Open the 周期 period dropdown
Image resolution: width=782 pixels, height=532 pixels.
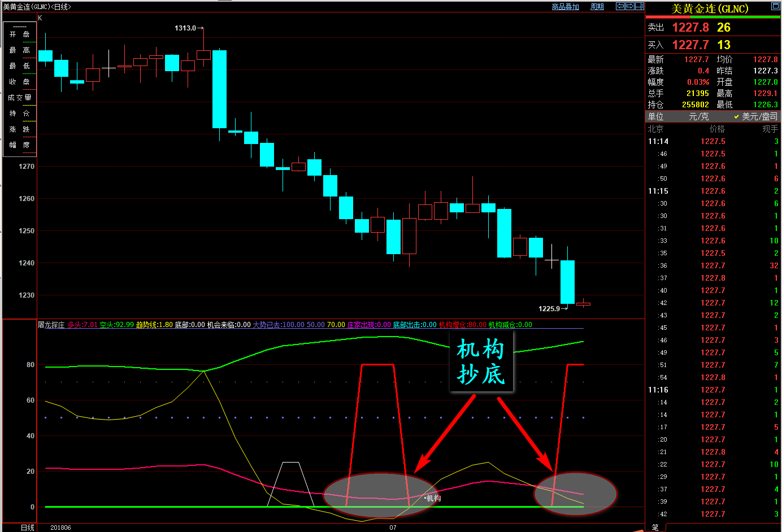pyautogui.click(x=597, y=7)
